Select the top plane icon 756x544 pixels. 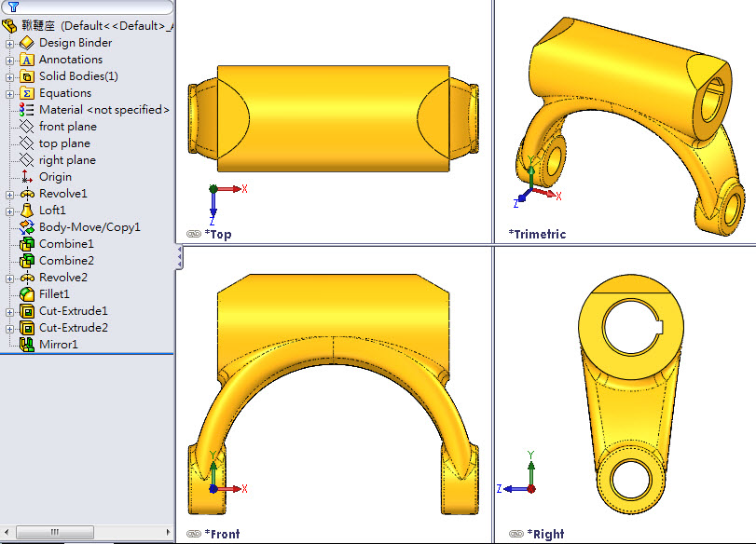click(26, 143)
